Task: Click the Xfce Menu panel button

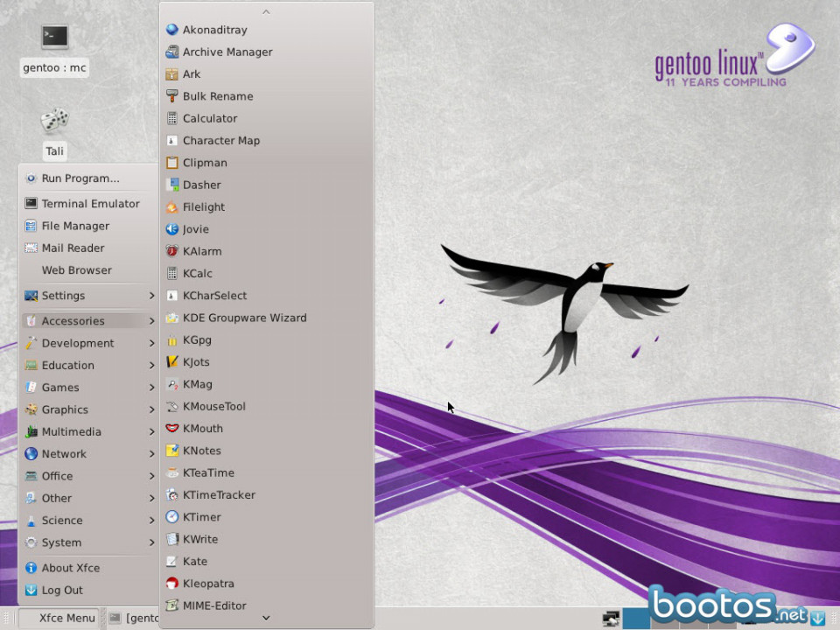Action: [x=59, y=619]
